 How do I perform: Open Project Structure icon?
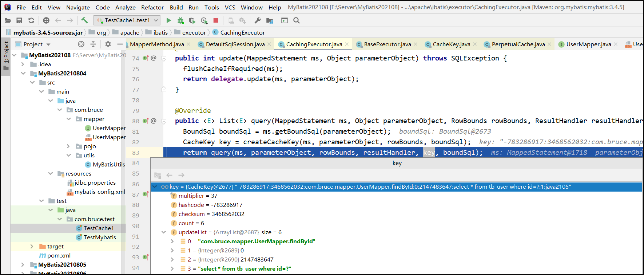coord(270,21)
